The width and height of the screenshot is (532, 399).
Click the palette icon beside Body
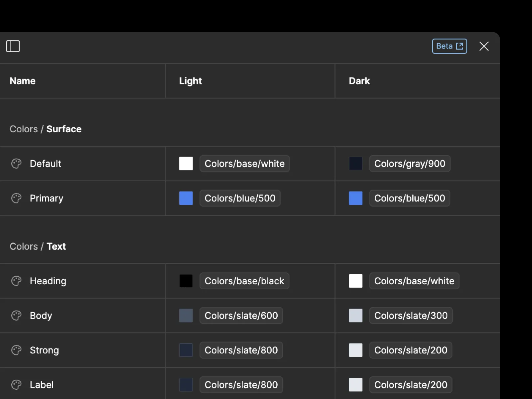(x=16, y=316)
